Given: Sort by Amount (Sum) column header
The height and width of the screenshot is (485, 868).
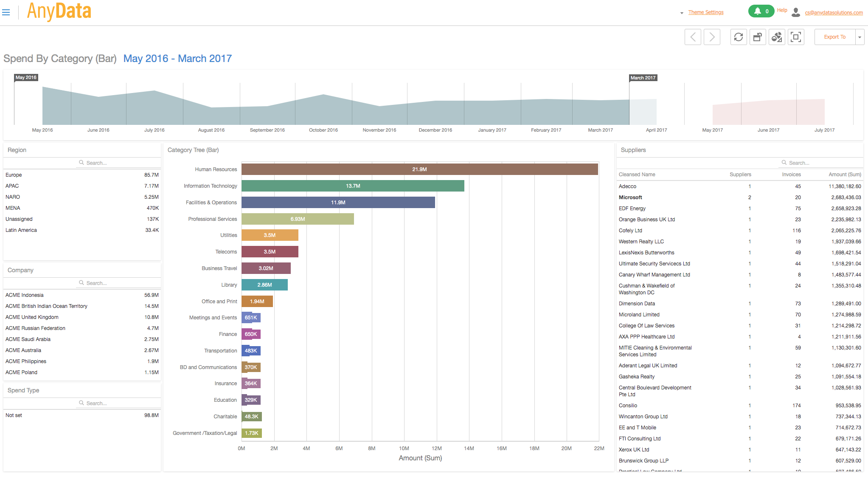Looking at the screenshot, I should [x=845, y=175].
